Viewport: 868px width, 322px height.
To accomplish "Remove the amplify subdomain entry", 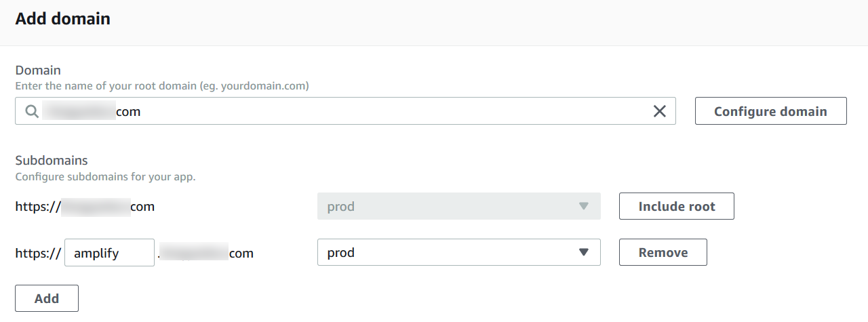I will point(663,252).
